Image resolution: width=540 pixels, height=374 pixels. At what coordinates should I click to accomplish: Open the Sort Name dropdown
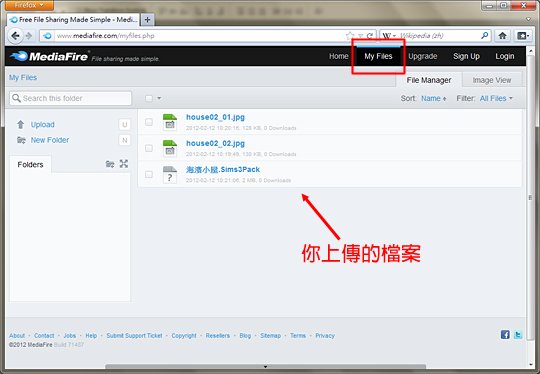434,98
